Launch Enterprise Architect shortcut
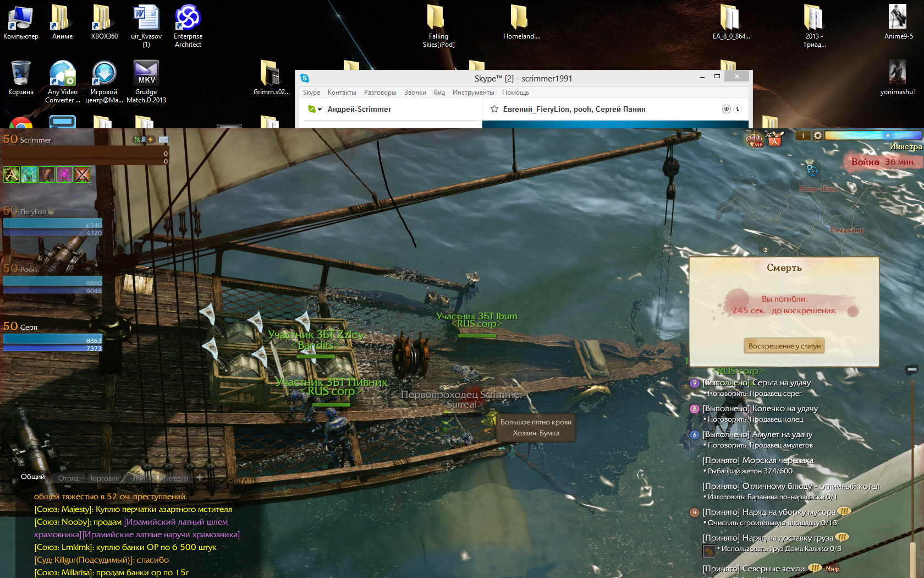The width and height of the screenshot is (924, 578). click(x=188, y=26)
